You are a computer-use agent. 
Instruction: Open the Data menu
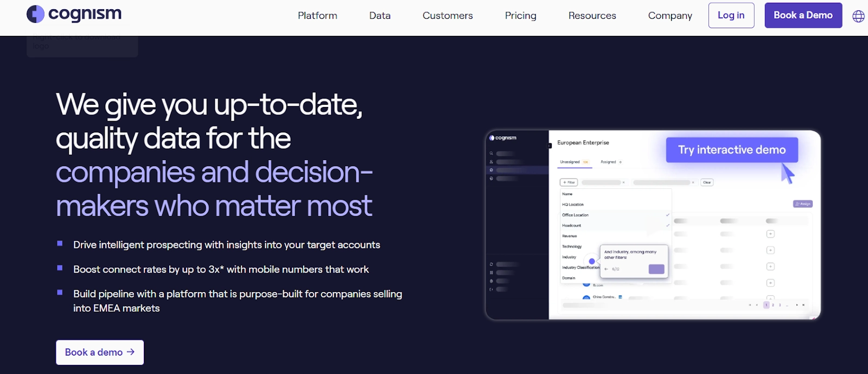point(380,16)
